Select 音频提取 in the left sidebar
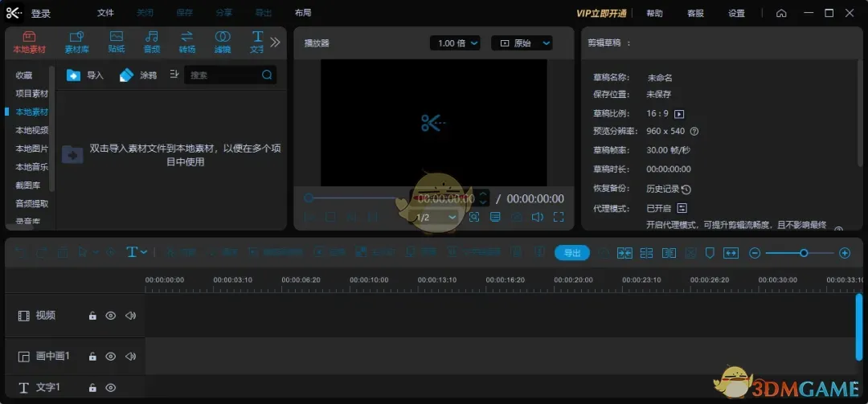The width and height of the screenshot is (868, 404). 31,203
